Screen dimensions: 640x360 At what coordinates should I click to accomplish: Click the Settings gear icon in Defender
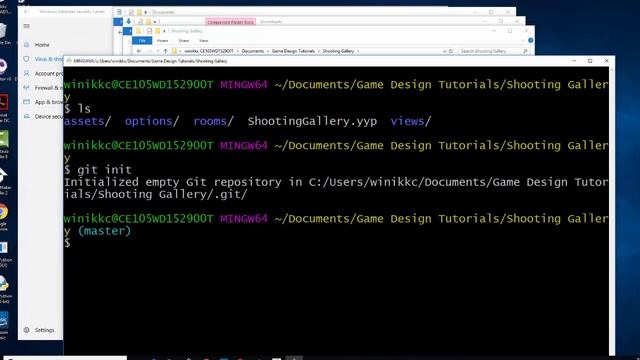coord(27,330)
